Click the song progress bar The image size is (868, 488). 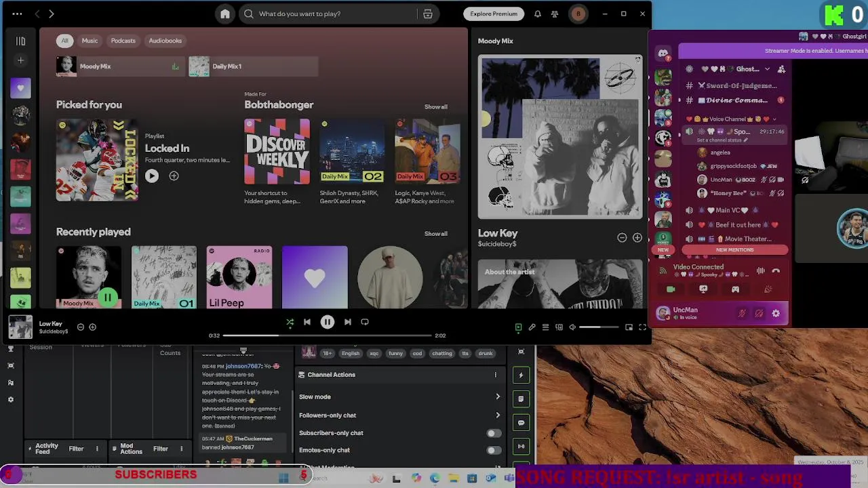(x=328, y=335)
